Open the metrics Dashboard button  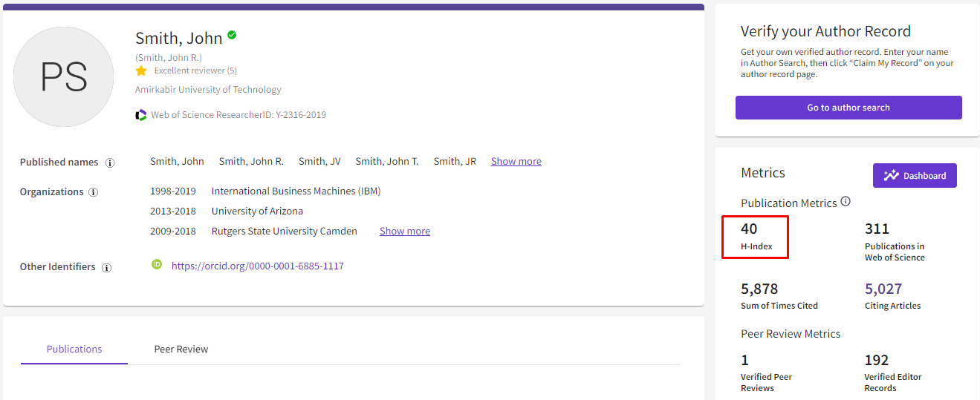pos(915,176)
